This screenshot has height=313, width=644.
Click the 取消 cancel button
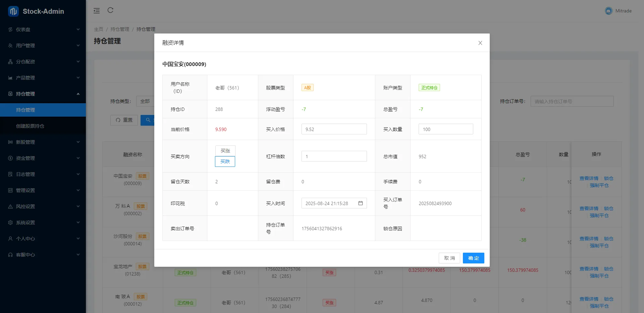449,258
